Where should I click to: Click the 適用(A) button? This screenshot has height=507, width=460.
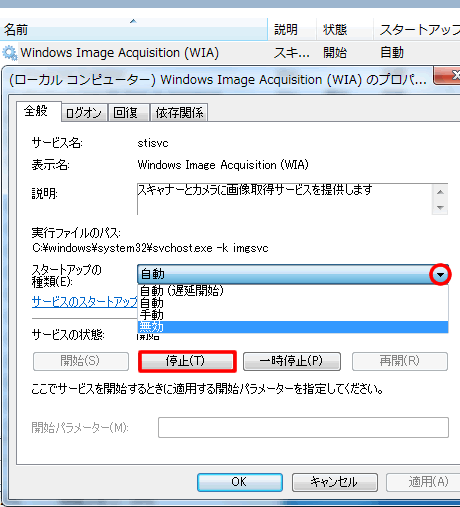[x=423, y=482]
